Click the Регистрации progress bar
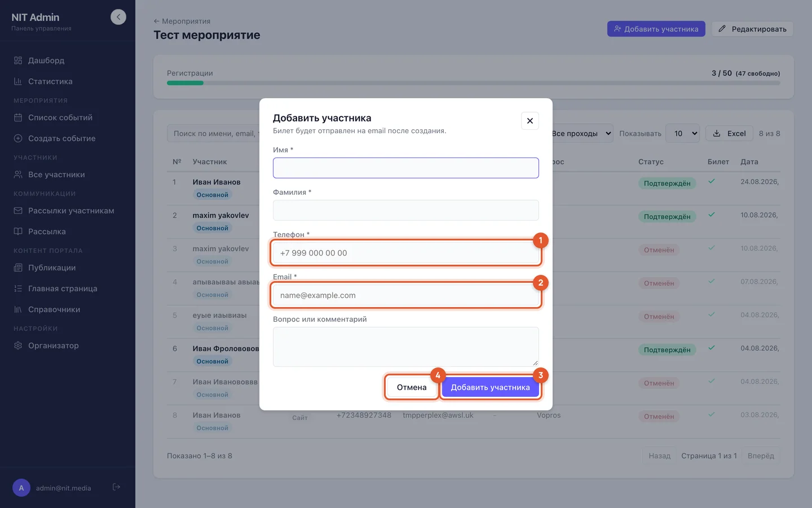This screenshot has width=812, height=508. [x=474, y=83]
